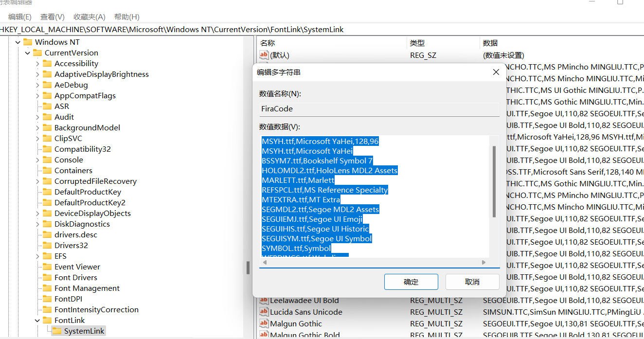Click the value data horizontal scroll left arrow
Screen dimensions: 644x339
pyautogui.click(x=264, y=262)
